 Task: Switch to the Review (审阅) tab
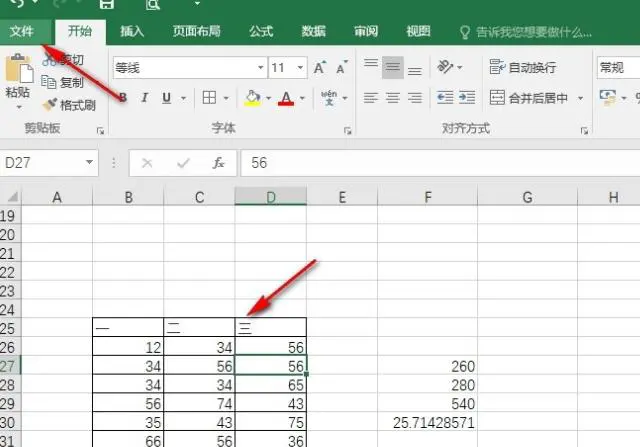(366, 31)
